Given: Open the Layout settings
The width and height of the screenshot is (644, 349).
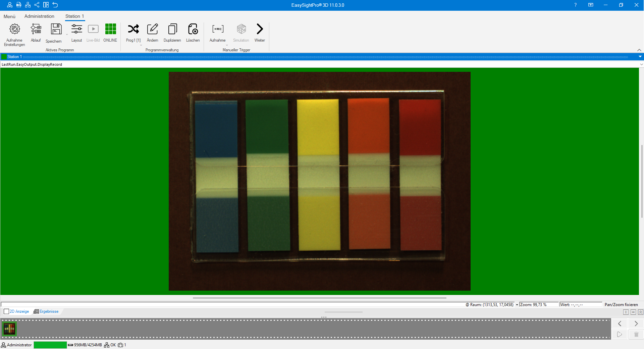Looking at the screenshot, I should point(76,29).
